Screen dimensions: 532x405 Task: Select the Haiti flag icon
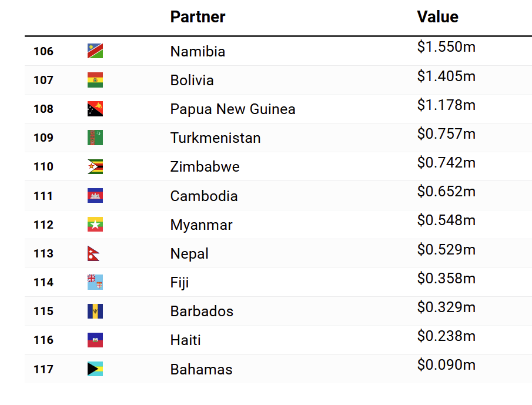tap(95, 340)
